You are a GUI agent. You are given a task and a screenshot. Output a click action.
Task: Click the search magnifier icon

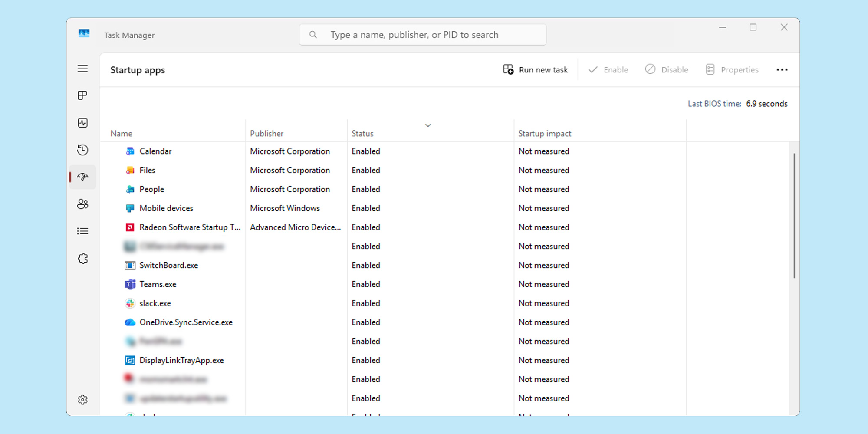point(313,35)
